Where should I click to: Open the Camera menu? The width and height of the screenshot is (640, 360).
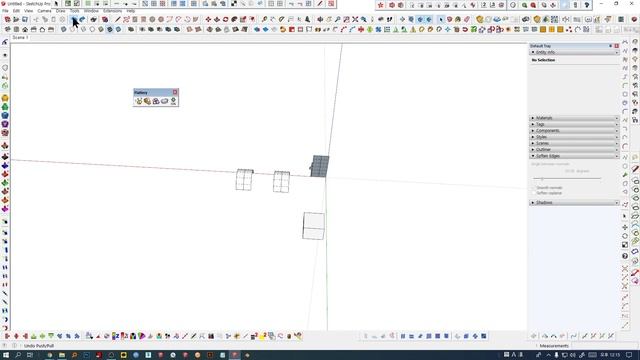[x=44, y=11]
